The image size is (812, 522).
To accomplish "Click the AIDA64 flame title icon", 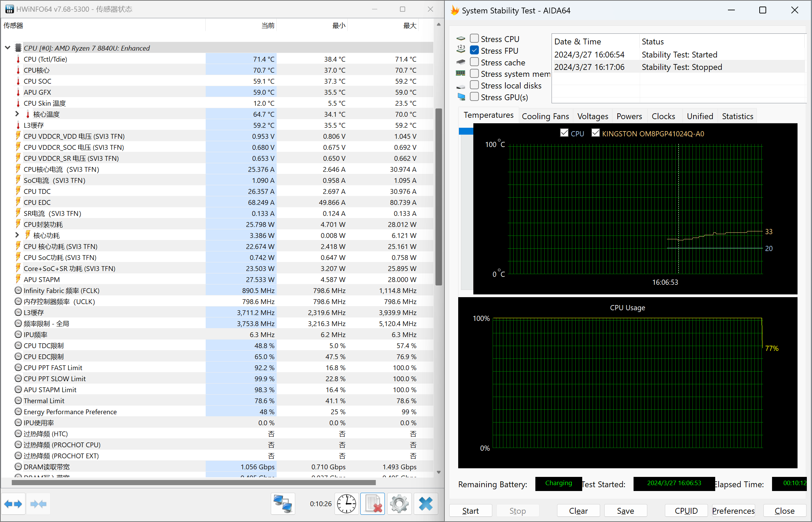I will (455, 10).
